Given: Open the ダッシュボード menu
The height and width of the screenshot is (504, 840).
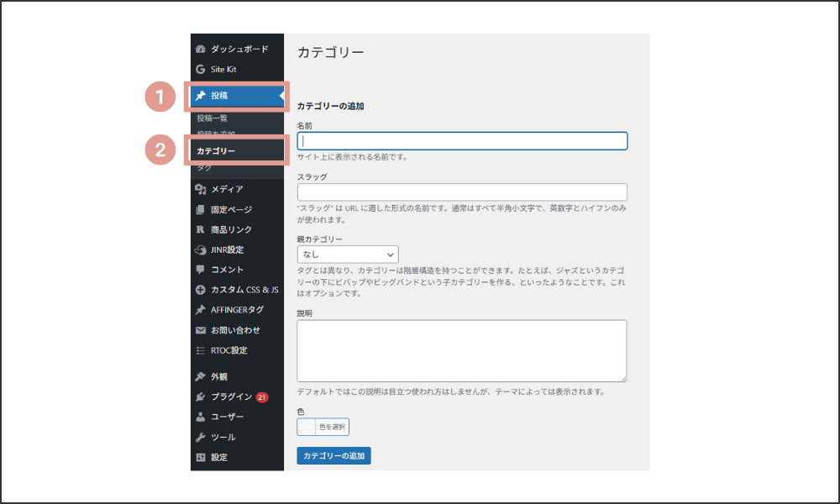Looking at the screenshot, I should (x=238, y=49).
